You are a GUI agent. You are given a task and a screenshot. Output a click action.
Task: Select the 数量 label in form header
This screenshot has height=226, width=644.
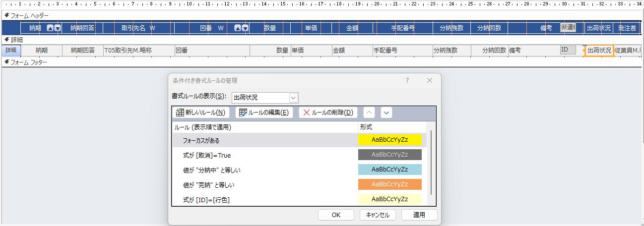pos(270,28)
